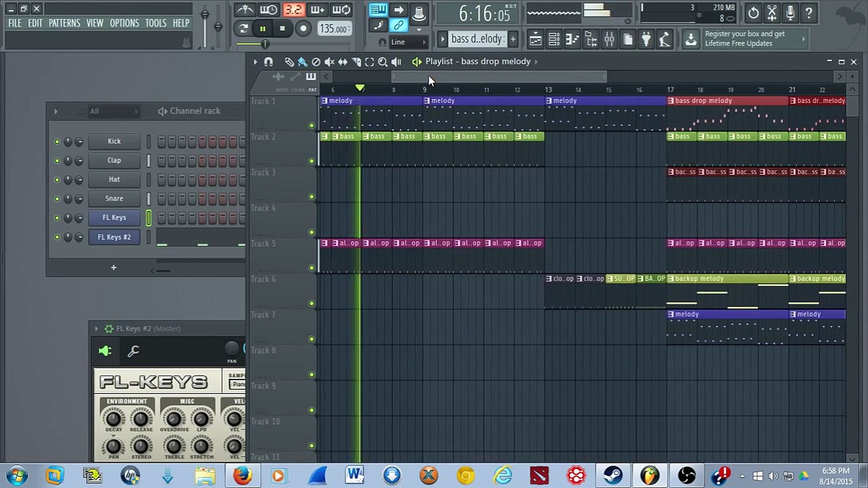Viewport: 868px width, 488px height.
Task: Toggle auto-scroll arrow icon
Action: tap(399, 10)
